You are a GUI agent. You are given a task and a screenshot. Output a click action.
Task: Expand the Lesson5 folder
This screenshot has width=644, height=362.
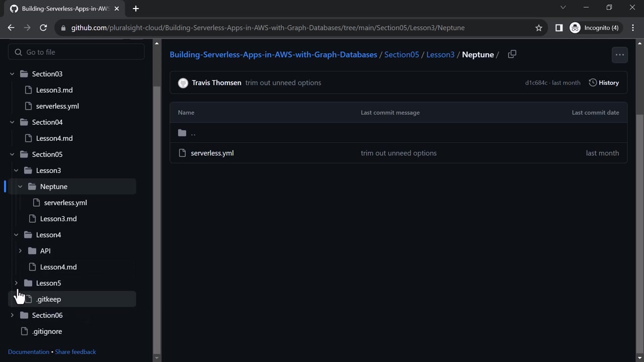16,283
